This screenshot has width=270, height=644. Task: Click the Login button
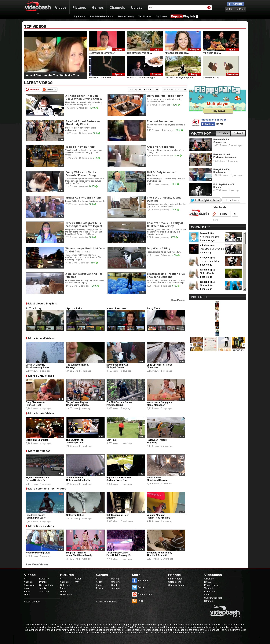click(x=228, y=9)
